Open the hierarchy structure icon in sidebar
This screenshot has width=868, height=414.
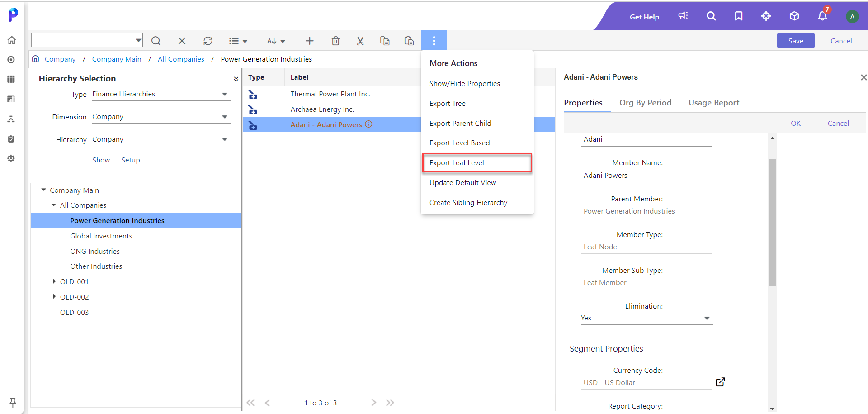(x=11, y=119)
